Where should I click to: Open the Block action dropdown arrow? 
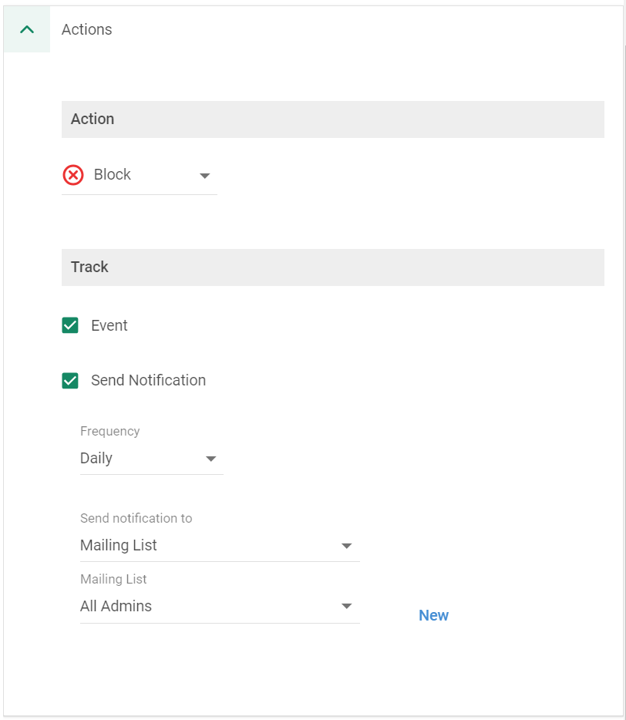(205, 175)
